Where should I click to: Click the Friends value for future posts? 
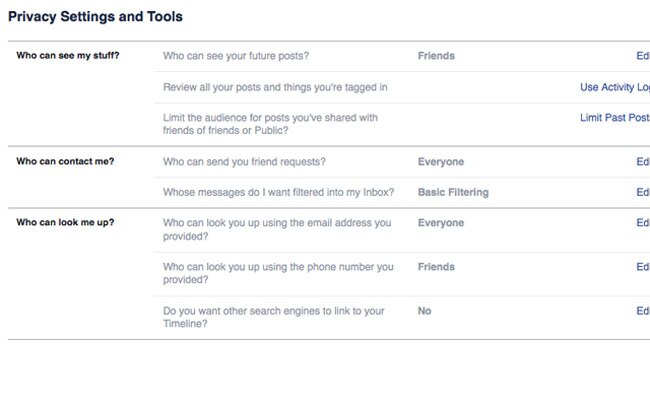(436, 56)
